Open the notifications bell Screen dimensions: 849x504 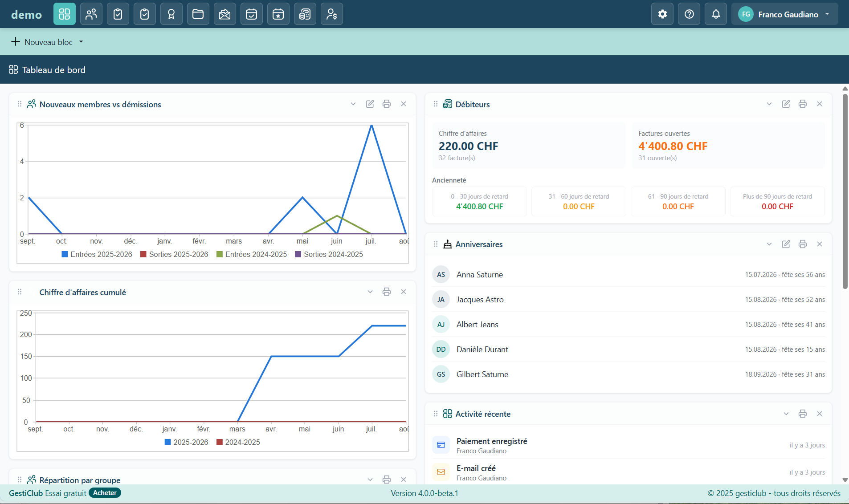tap(716, 14)
